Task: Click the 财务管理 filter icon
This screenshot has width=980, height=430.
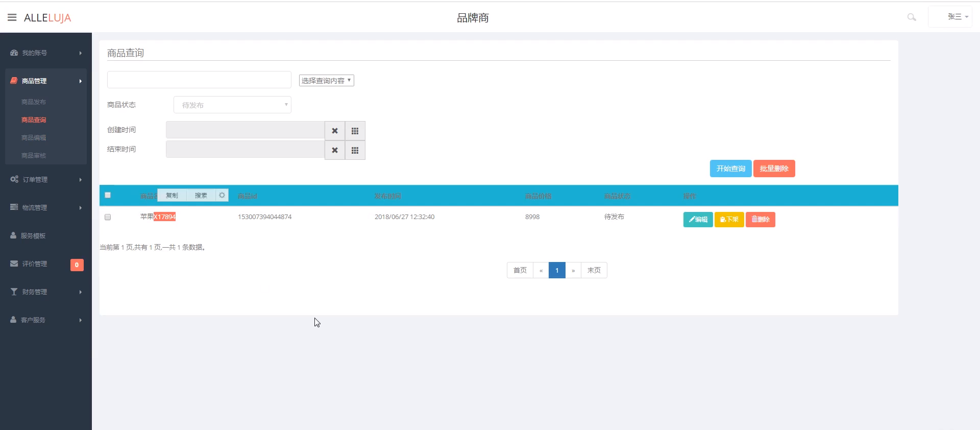Action: [x=14, y=292]
